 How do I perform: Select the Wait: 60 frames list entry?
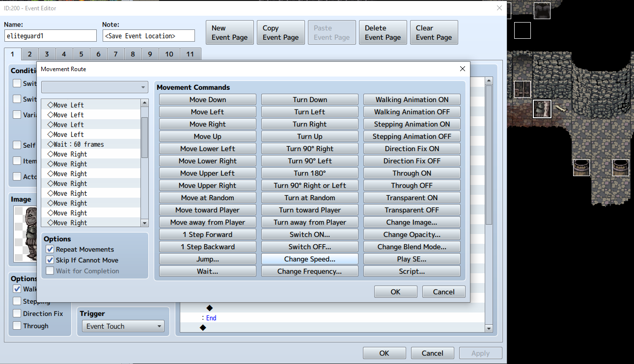coord(91,144)
